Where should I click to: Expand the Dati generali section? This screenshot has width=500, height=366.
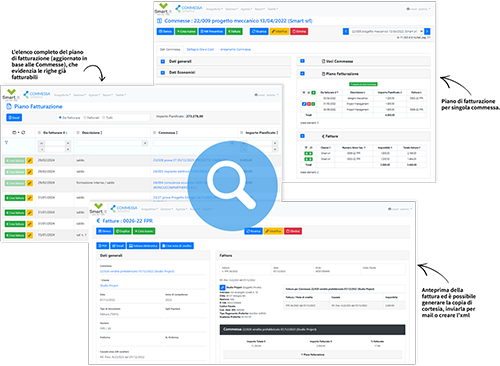163,61
